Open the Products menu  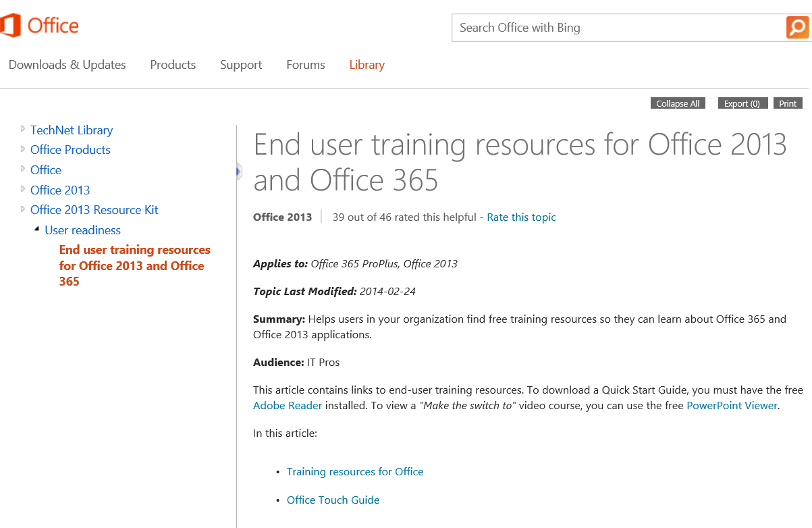click(173, 65)
